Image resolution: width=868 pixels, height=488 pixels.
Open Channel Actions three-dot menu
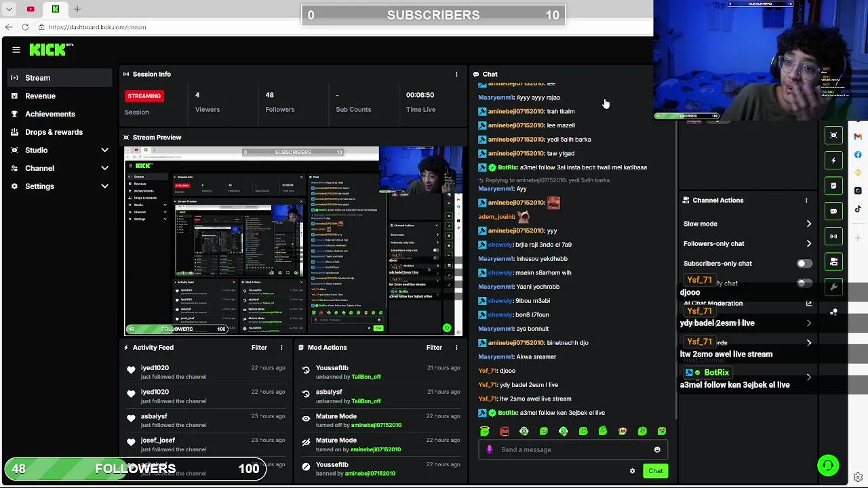806,201
